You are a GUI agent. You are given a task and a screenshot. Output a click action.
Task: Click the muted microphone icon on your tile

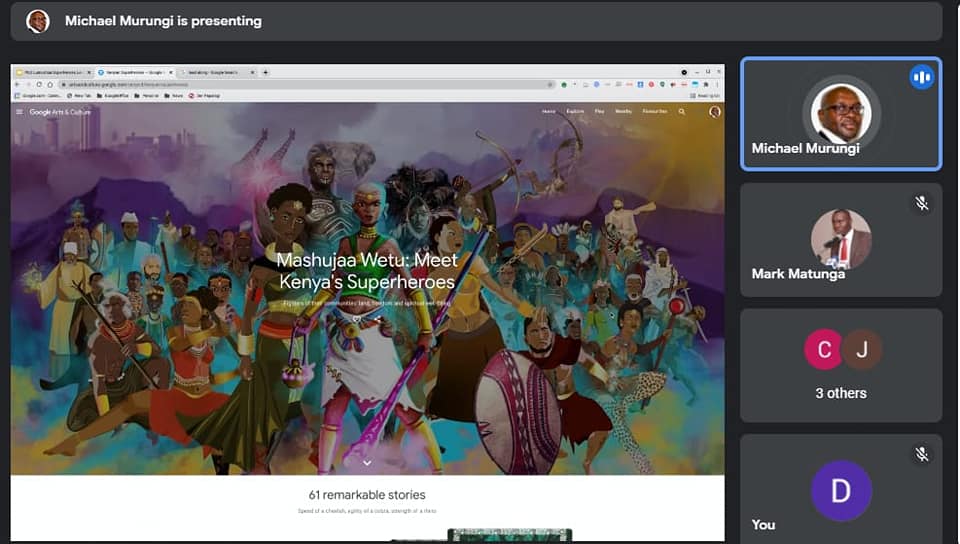click(x=922, y=454)
